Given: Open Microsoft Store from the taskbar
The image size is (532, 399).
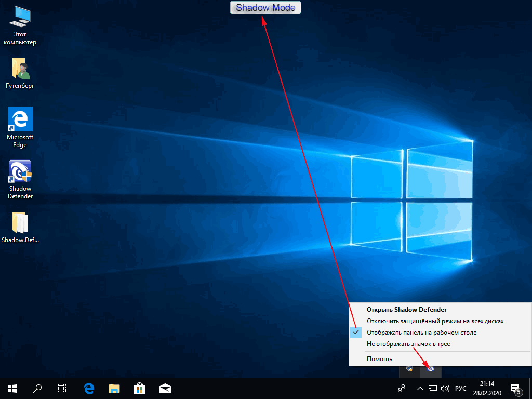Looking at the screenshot, I should [x=139, y=389].
